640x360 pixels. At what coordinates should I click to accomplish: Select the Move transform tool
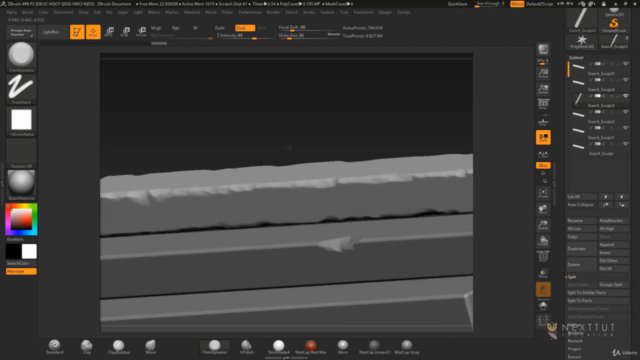(x=109, y=32)
